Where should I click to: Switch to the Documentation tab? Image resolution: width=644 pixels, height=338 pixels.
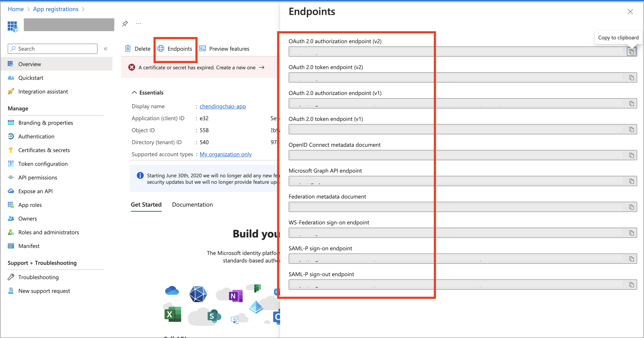192,204
